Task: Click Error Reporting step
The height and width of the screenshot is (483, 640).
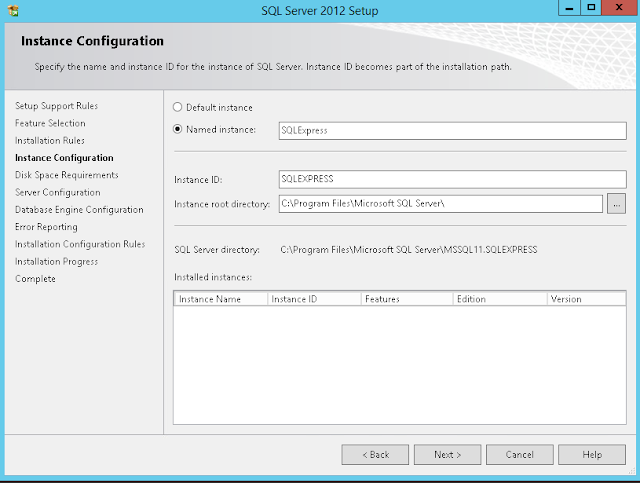Action: tap(46, 227)
